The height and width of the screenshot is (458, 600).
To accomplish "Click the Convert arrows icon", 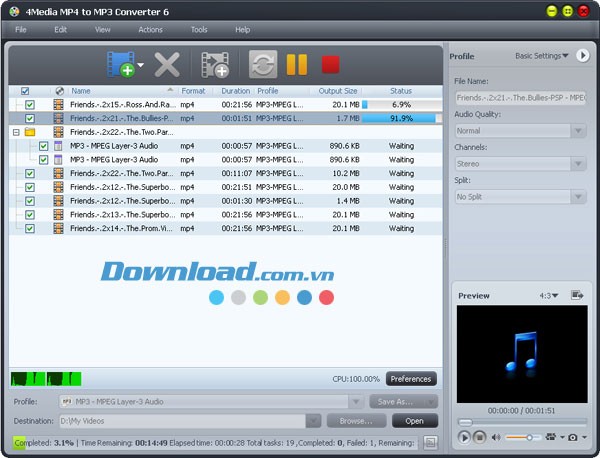I will pos(262,65).
